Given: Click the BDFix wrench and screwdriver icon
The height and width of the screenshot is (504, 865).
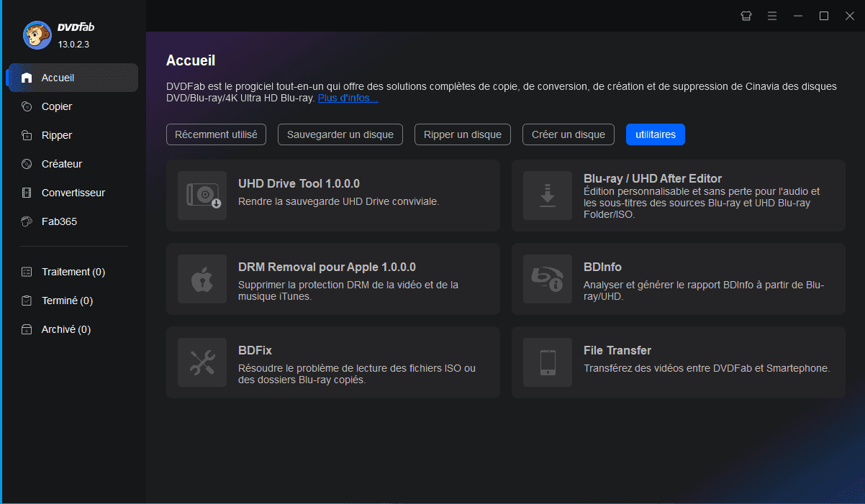Looking at the screenshot, I should pyautogui.click(x=202, y=362).
